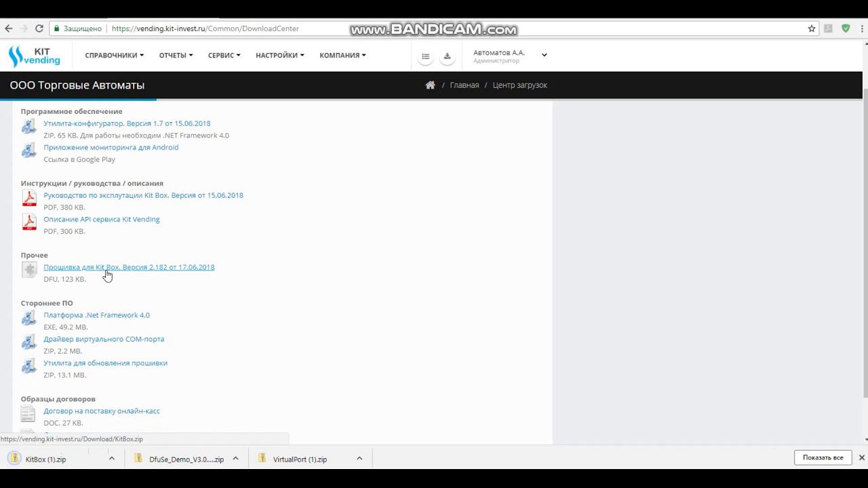This screenshot has width=868, height=488.
Task: Click 'DFU, 123 KB.' file description
Action: point(64,279)
